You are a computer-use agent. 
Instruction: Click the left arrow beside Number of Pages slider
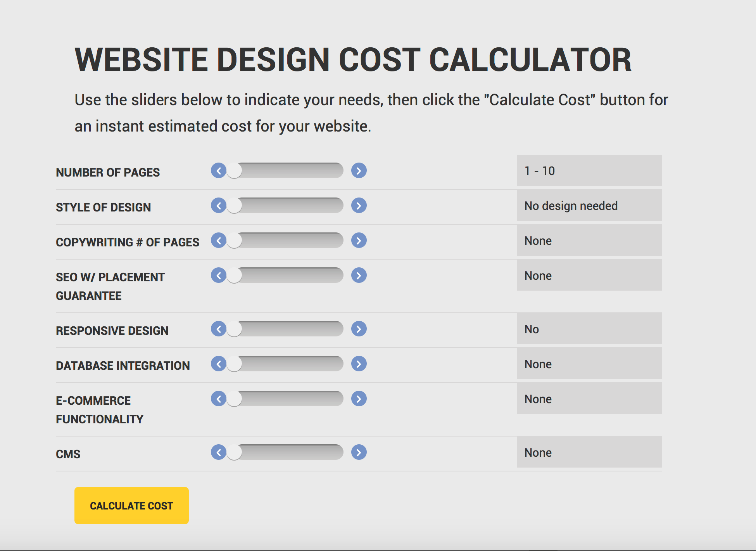[x=219, y=171]
